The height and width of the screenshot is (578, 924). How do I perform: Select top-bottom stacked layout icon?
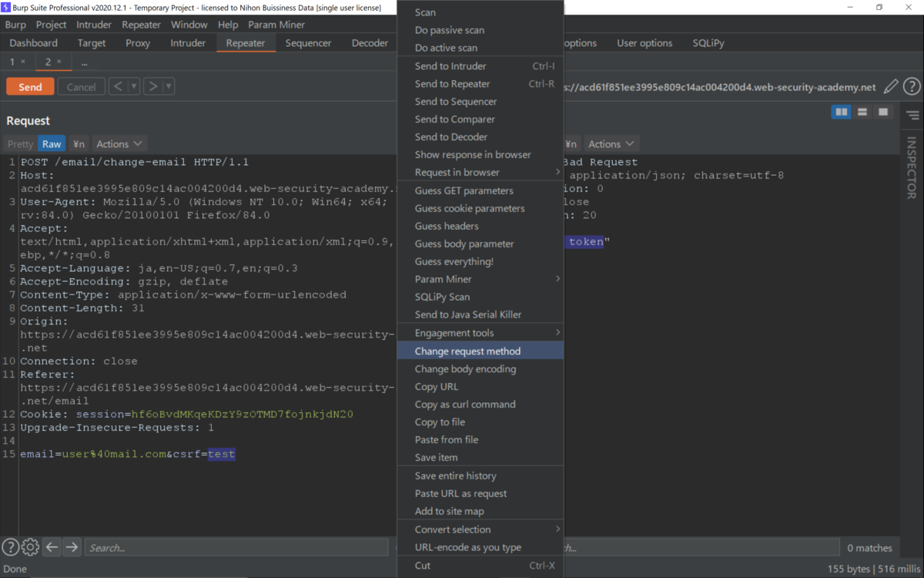tap(862, 113)
